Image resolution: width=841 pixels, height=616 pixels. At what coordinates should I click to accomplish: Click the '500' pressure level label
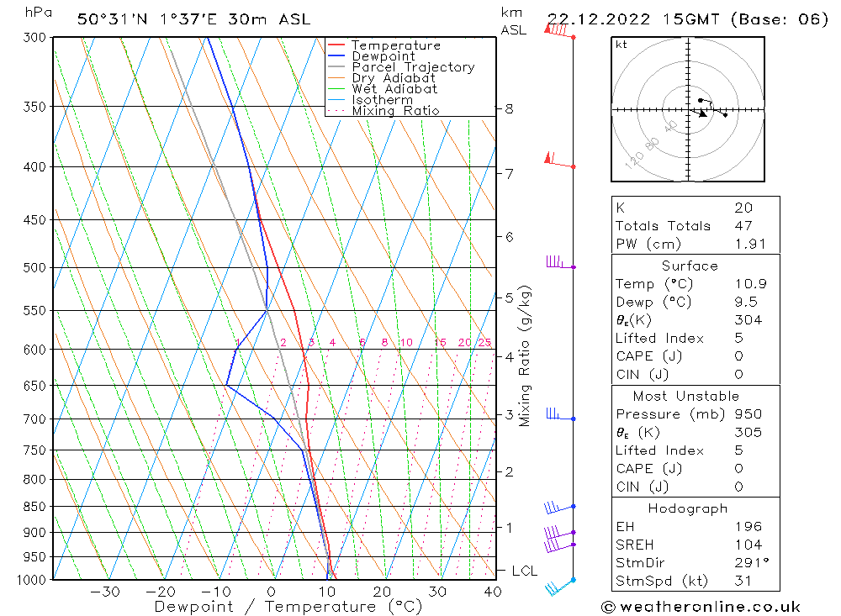point(34,267)
